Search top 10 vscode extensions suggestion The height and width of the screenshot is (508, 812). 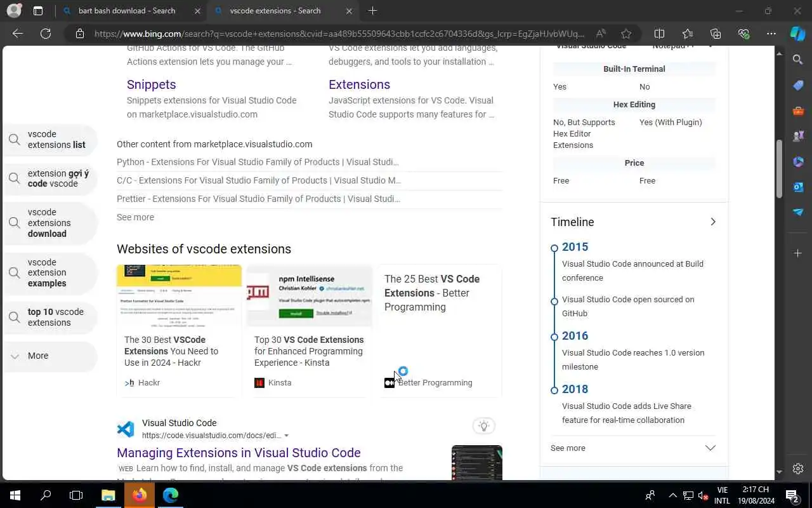pyautogui.click(x=50, y=317)
